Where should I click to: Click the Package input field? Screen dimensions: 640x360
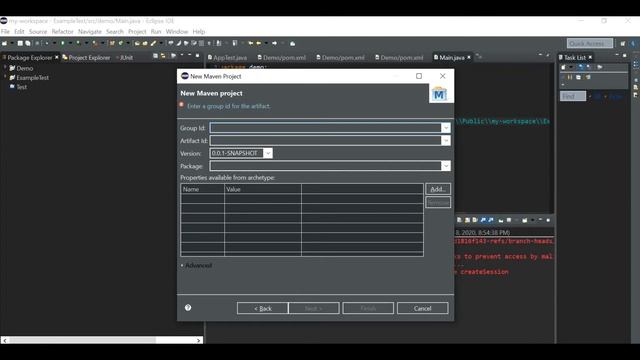pyautogui.click(x=325, y=166)
